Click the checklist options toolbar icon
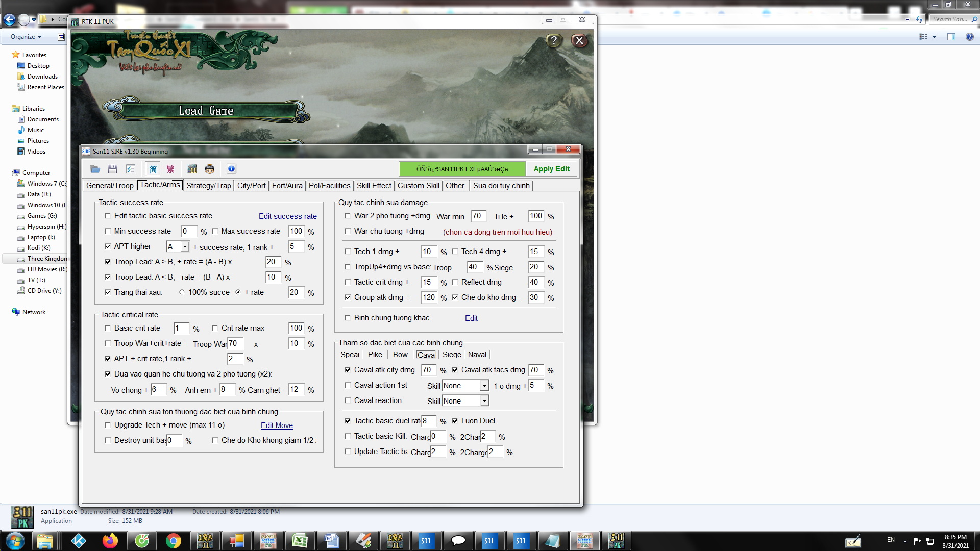The width and height of the screenshot is (980, 551). [x=131, y=169]
